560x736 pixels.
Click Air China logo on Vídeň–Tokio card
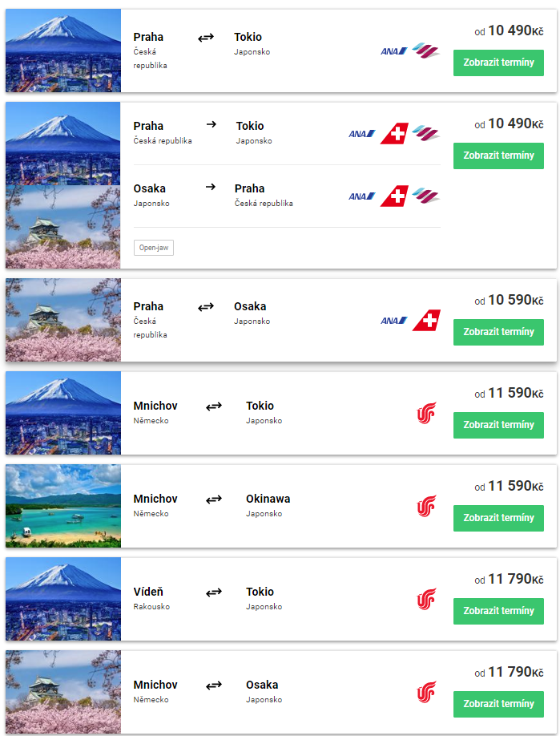point(427,599)
